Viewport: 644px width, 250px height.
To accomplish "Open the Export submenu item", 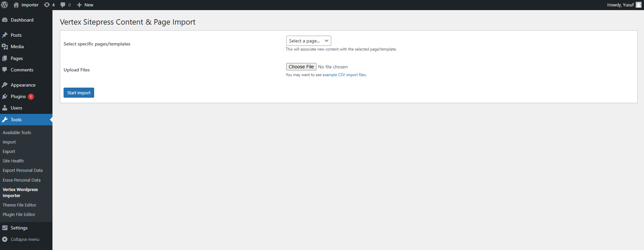I will click(9, 151).
